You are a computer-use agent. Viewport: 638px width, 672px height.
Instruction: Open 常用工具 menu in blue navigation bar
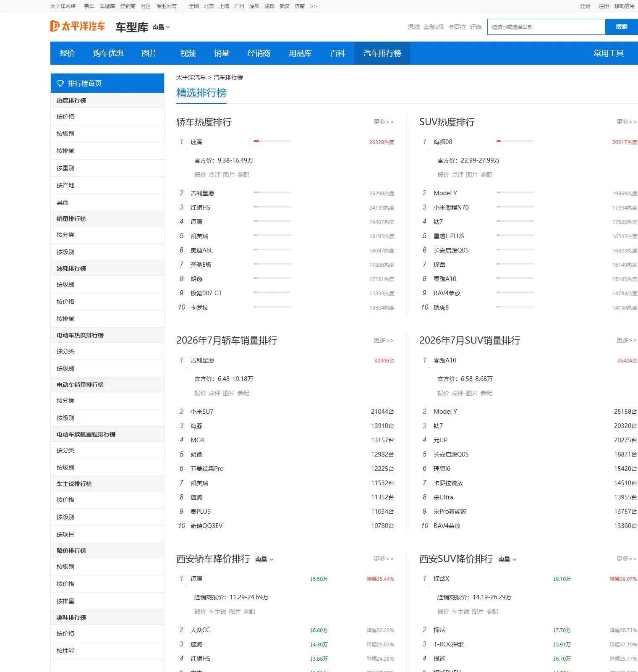tap(608, 53)
